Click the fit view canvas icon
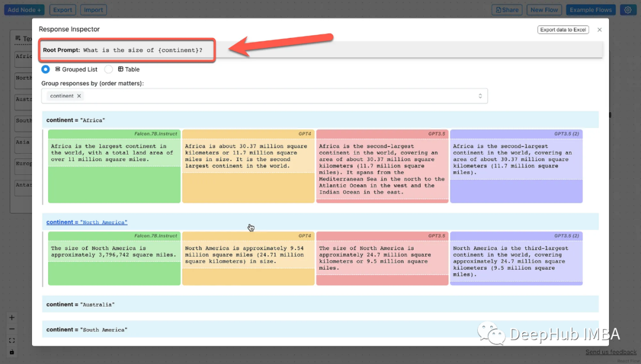 click(12, 340)
